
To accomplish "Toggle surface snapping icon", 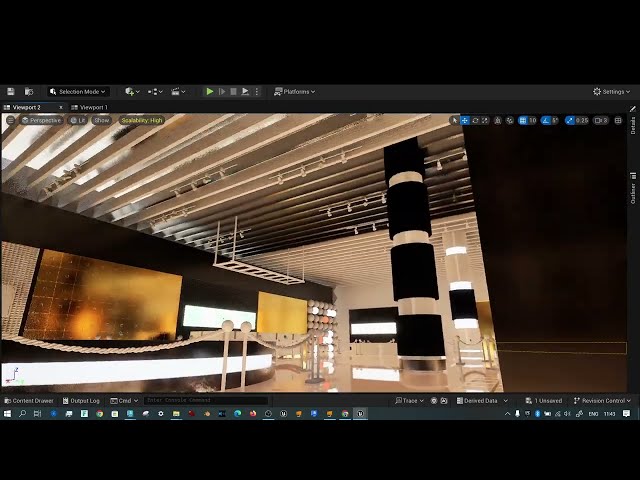I will coord(510,120).
